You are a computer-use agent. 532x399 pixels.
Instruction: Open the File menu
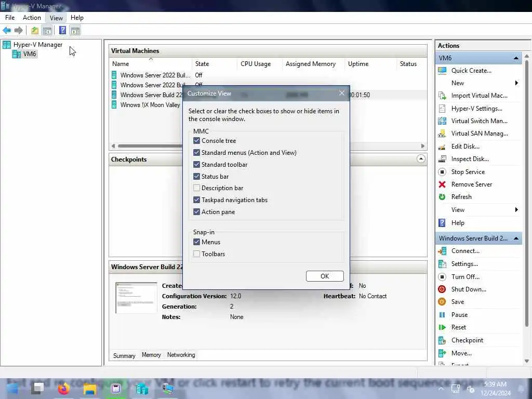coord(10,18)
